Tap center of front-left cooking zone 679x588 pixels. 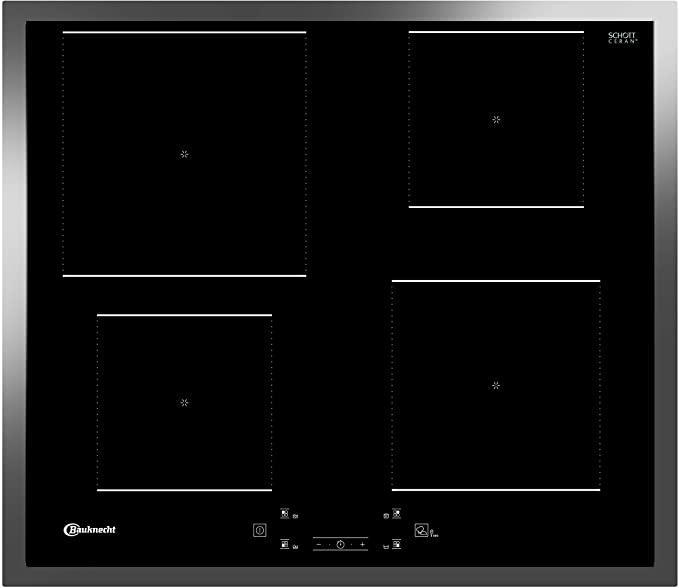click(184, 402)
